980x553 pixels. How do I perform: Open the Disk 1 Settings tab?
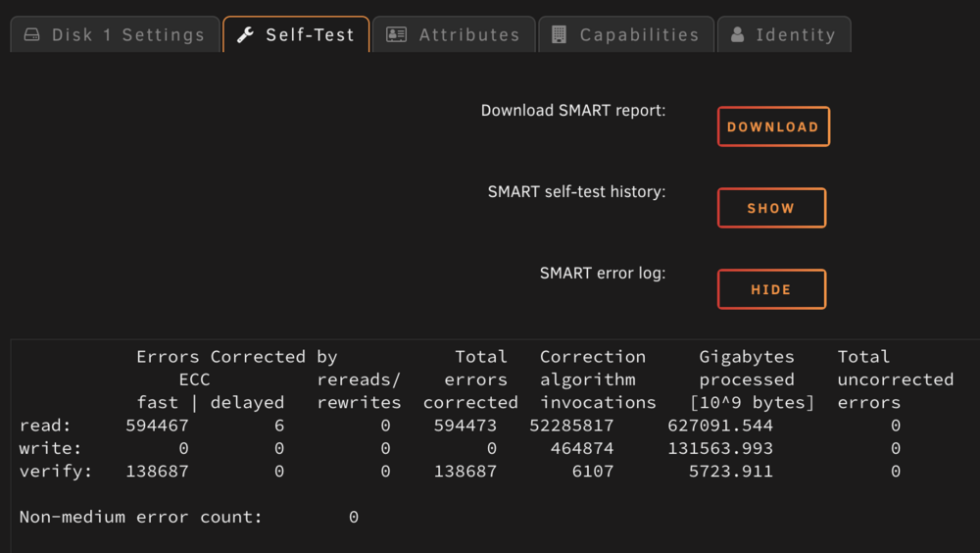(115, 34)
